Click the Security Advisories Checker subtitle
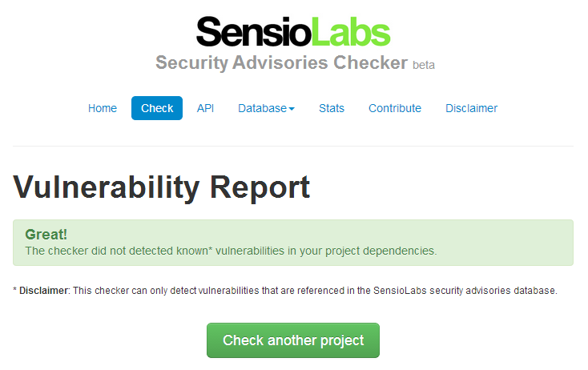 281,62
